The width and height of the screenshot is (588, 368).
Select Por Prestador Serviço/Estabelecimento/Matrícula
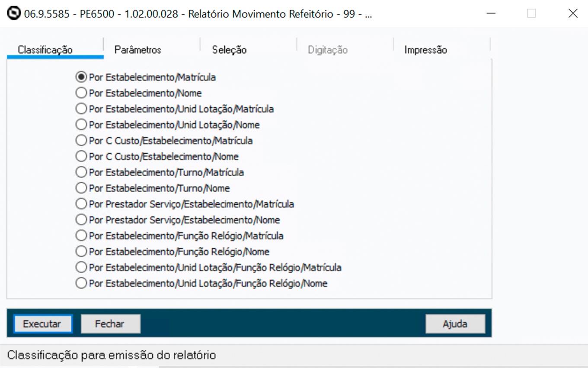pyautogui.click(x=81, y=204)
